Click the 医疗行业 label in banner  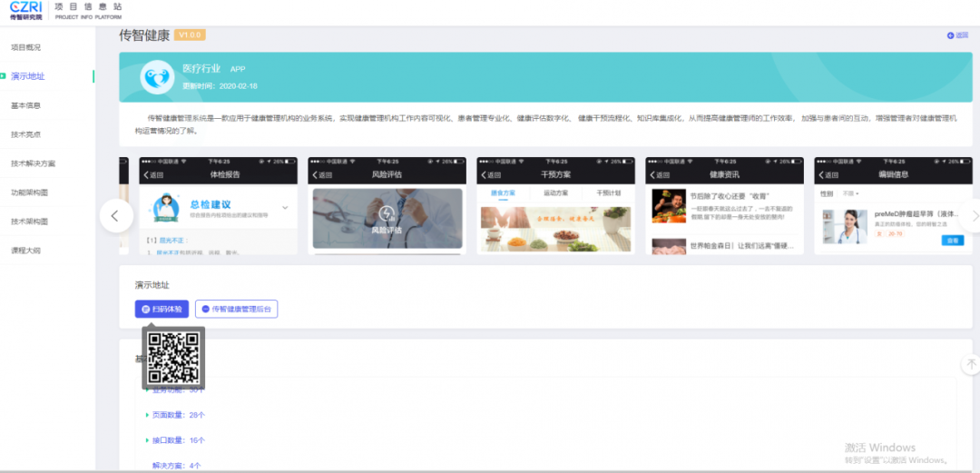click(201, 69)
